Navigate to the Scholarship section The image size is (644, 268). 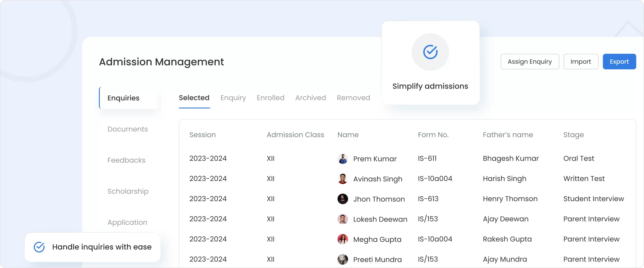[x=128, y=191]
